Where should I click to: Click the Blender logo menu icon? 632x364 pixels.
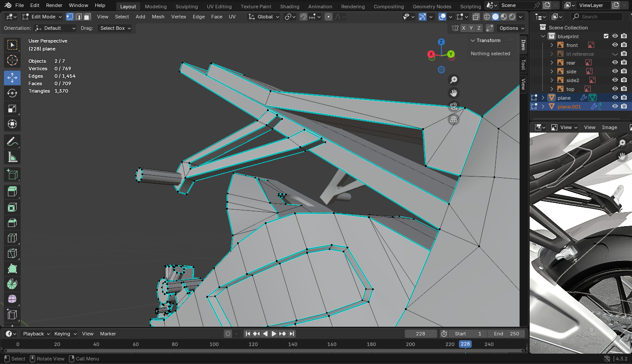tap(8, 5)
